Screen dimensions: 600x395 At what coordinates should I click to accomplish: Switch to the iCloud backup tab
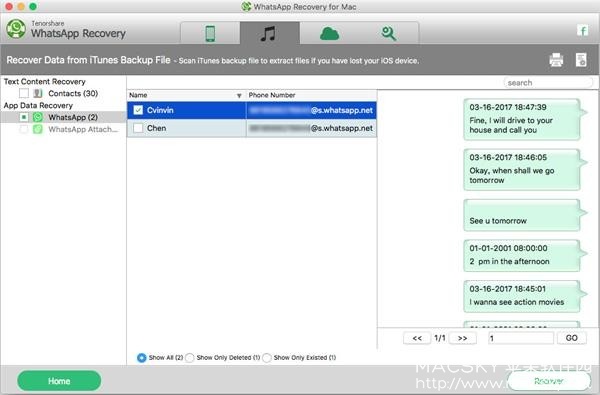click(329, 33)
